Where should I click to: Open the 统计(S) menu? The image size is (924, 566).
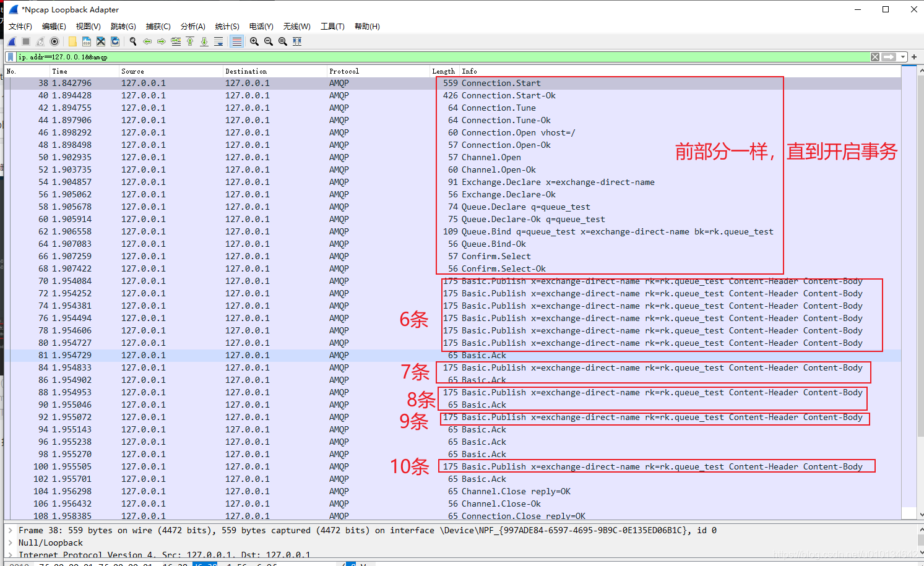pos(227,27)
